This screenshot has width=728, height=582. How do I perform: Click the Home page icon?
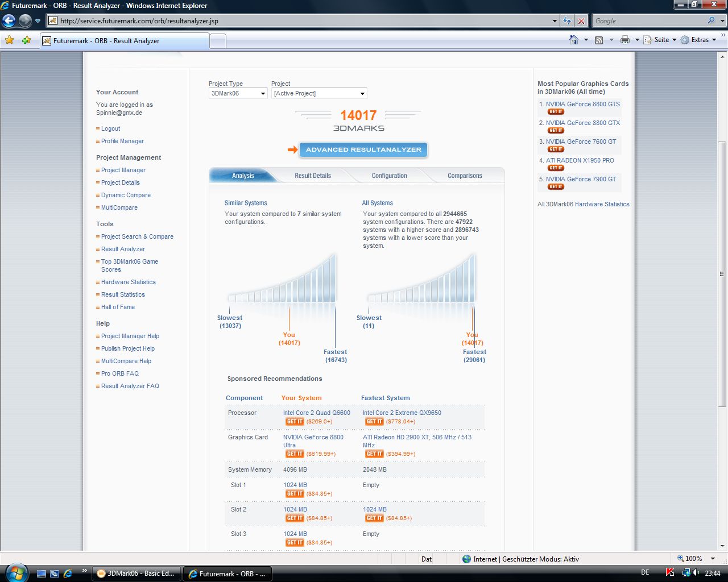(574, 40)
